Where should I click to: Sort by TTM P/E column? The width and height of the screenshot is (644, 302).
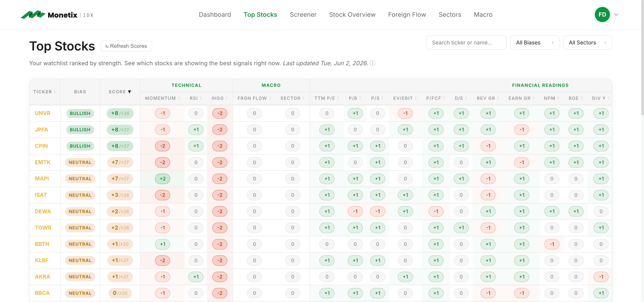[x=326, y=98]
